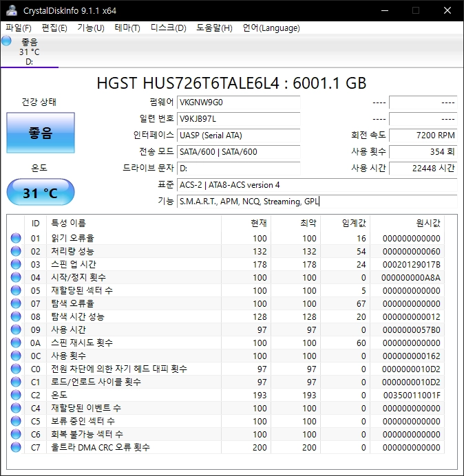Click status circle of row 0C 사용 횟수
Screen dimensions: 464x476
[16, 356]
